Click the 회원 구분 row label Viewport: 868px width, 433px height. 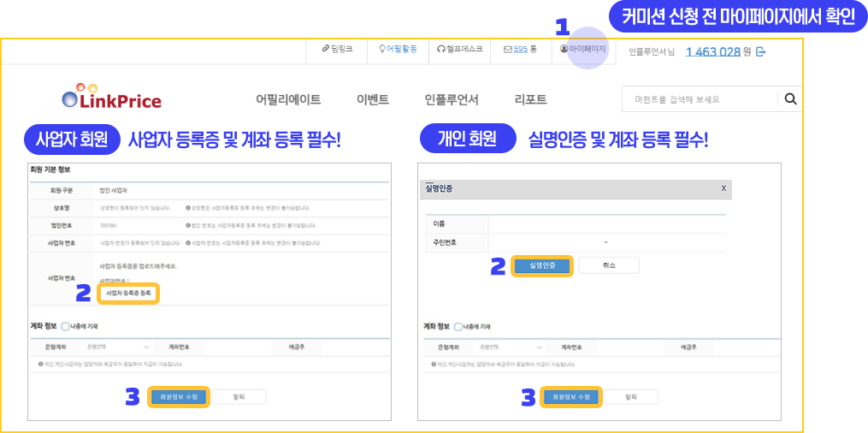click(61, 191)
